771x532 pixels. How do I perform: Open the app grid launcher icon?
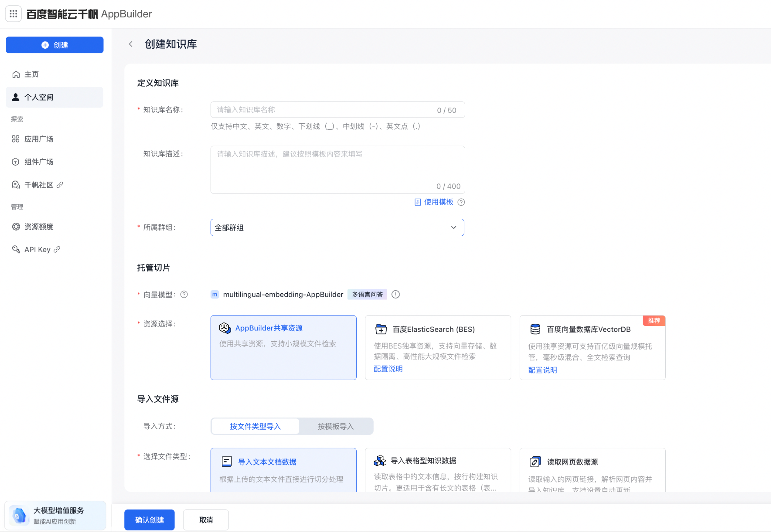coord(13,14)
